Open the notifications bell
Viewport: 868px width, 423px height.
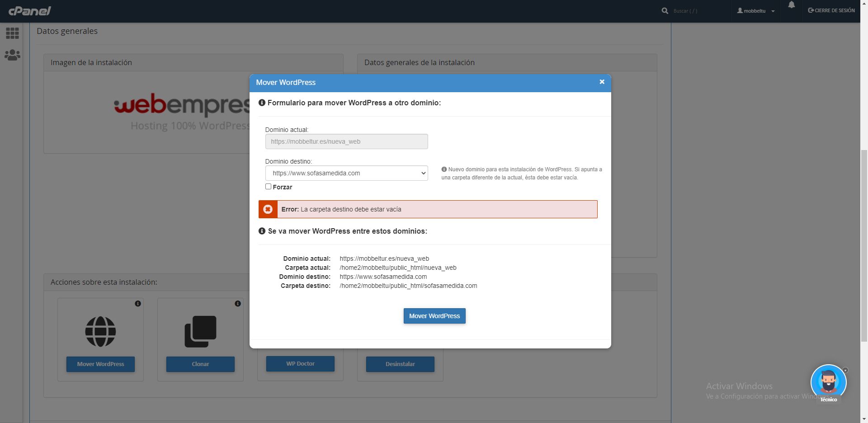click(x=791, y=5)
